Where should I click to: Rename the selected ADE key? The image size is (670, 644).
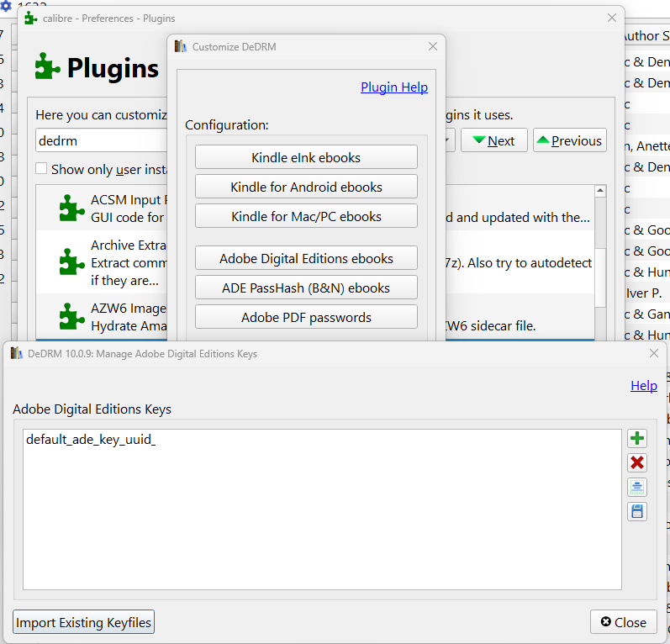pyautogui.click(x=636, y=487)
